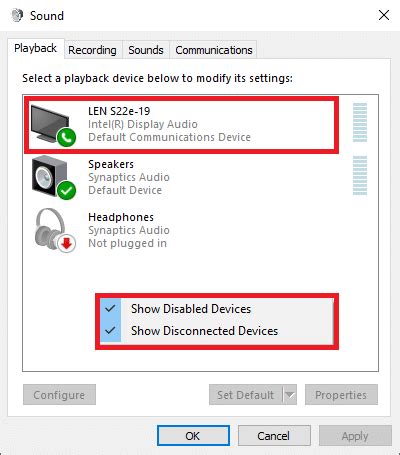Click the Properties button
This screenshot has height=455, width=400.
pos(341,395)
